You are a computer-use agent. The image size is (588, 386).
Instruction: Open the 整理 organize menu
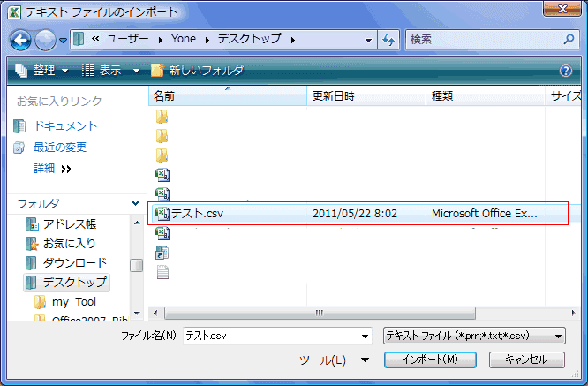41,71
